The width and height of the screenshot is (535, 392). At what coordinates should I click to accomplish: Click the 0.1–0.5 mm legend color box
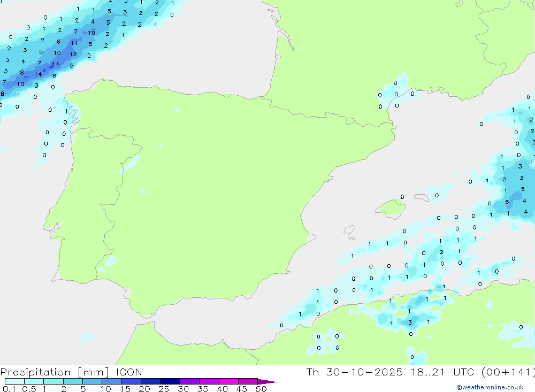point(14,381)
